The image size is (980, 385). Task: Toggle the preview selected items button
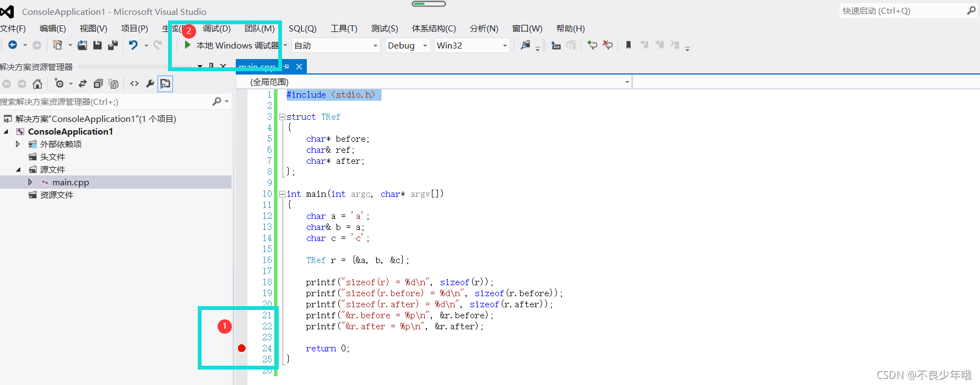click(x=165, y=84)
